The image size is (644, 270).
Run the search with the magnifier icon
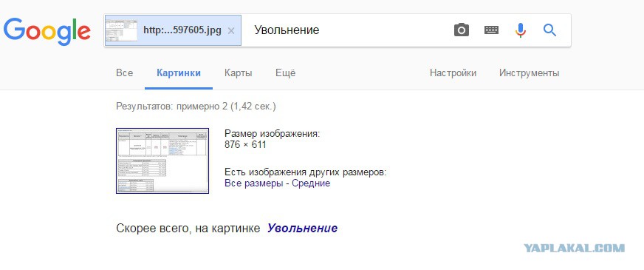549,30
